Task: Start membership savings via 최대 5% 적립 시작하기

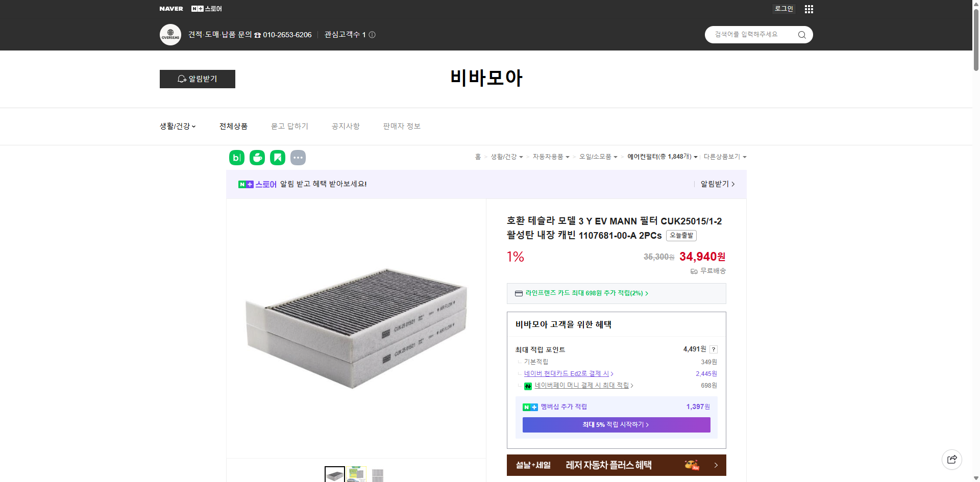Action: (616, 424)
